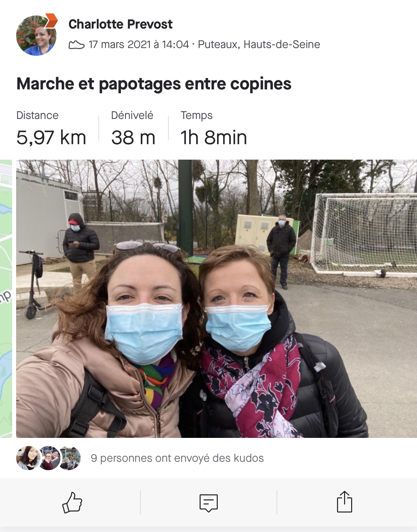Tap the location Puteaux, Hauts-de-Seine
Screen dimensions: 417x532
pyautogui.click(x=259, y=44)
